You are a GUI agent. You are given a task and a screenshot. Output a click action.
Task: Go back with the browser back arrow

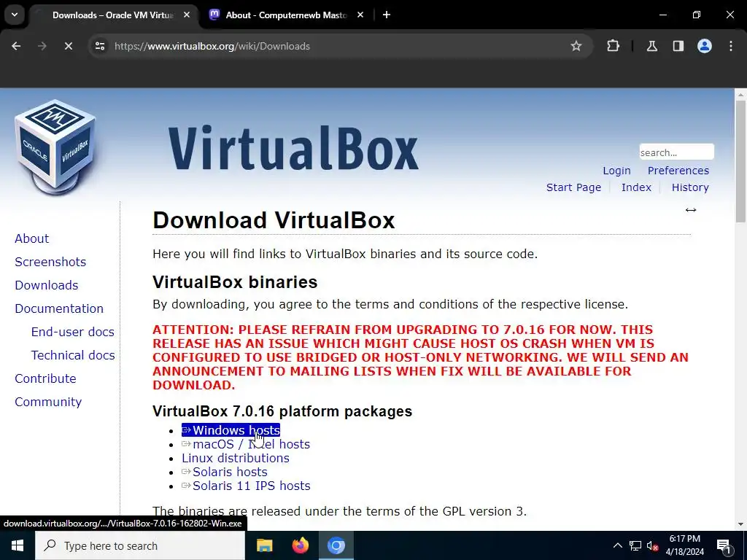point(16,46)
